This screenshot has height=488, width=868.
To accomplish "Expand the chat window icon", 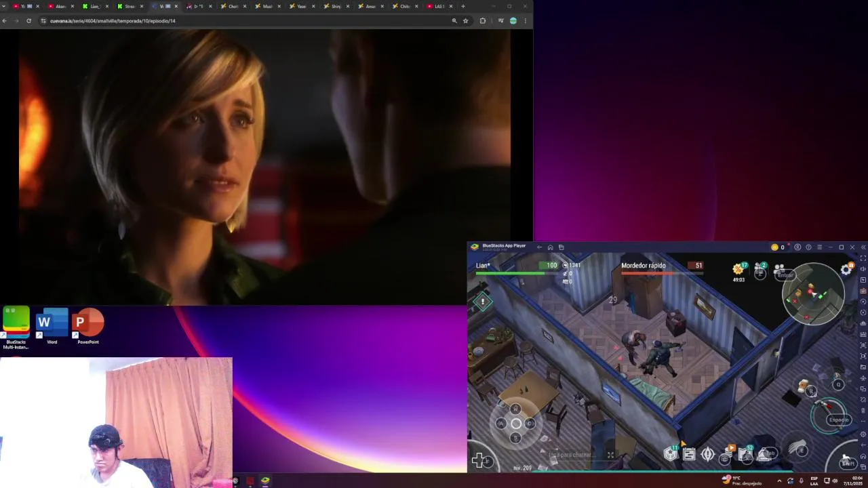I will [x=610, y=455].
